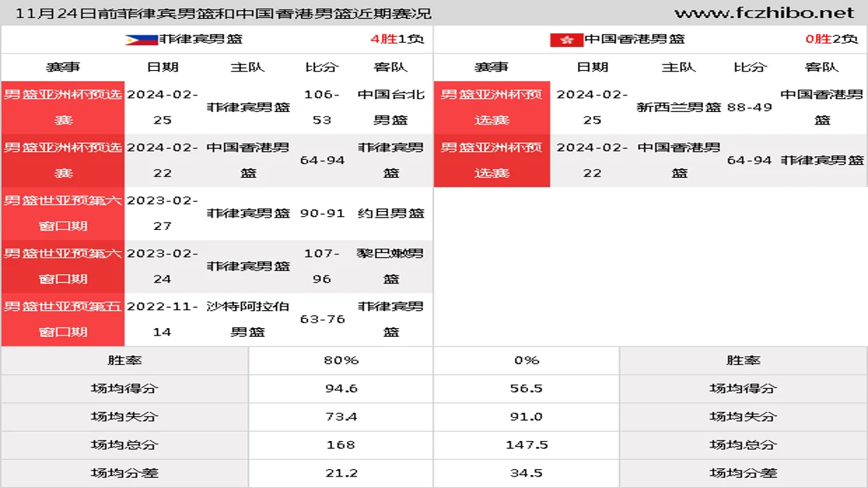Click the 106-53 score cell
Screen dimensions: 868x488
click(322, 107)
